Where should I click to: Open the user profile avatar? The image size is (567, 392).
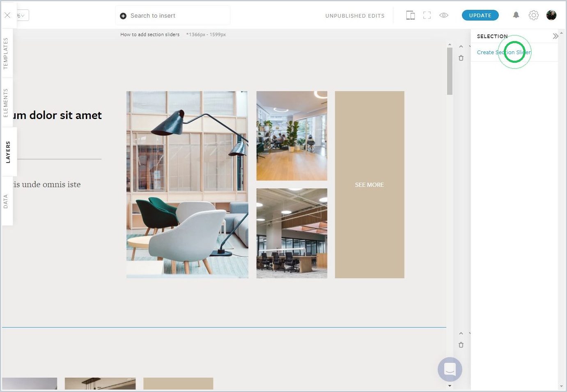point(551,15)
